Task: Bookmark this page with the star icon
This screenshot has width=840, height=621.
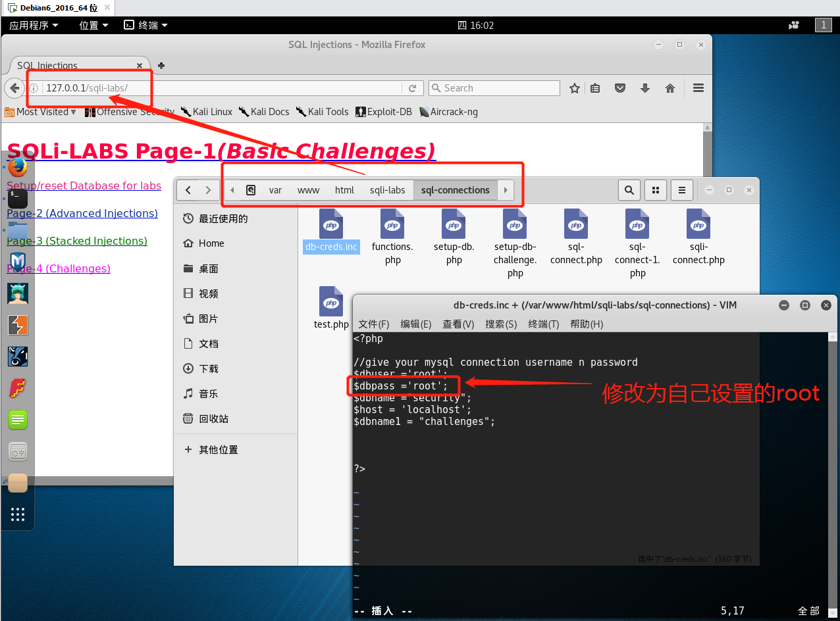Action: click(575, 88)
